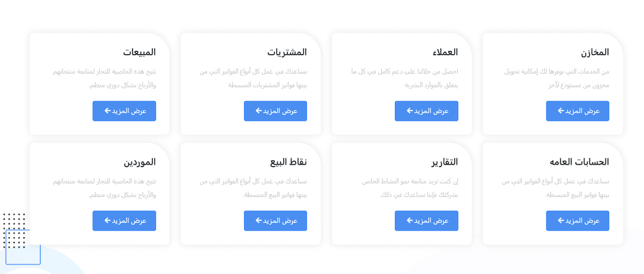Image resolution: width=644 pixels, height=274 pixels.
Task: Click arrow icon in الحسابات العامه card button
Action: point(560,221)
